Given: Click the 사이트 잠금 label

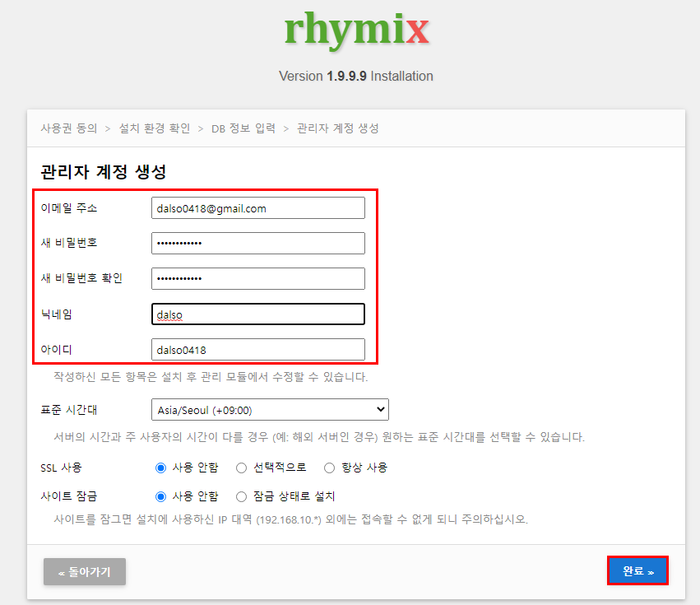Looking at the screenshot, I should [69, 496].
